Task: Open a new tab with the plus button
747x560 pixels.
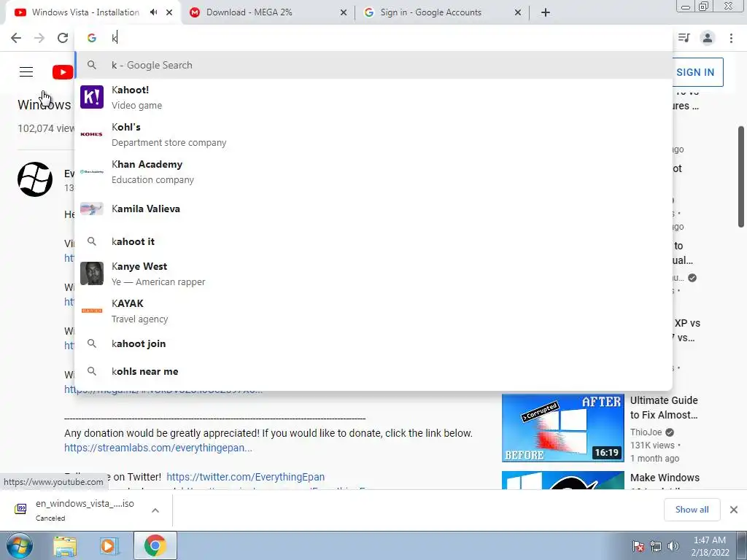Action: point(546,12)
